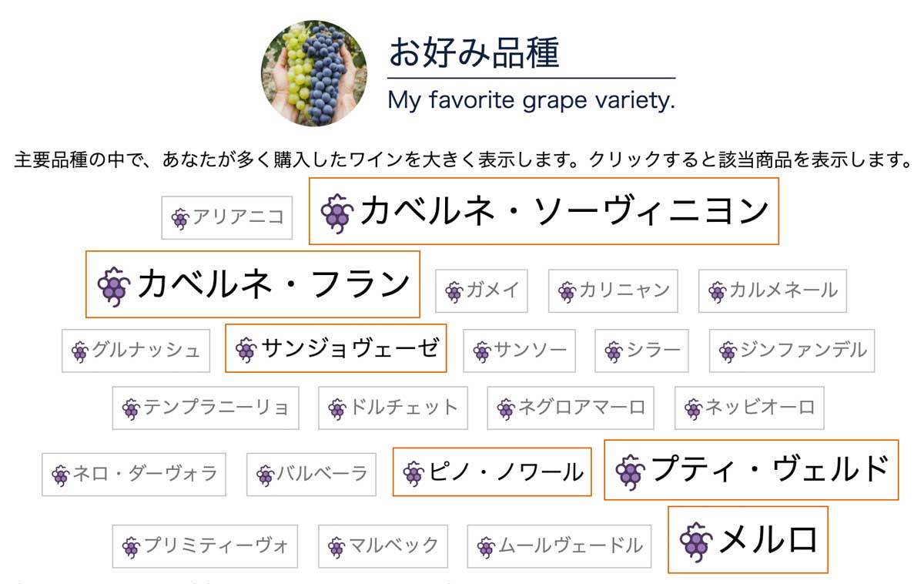Viewport: 924px width, 584px height.
Task: Click the grape icon beside サンジョヴェーゼ
Action: click(246, 350)
